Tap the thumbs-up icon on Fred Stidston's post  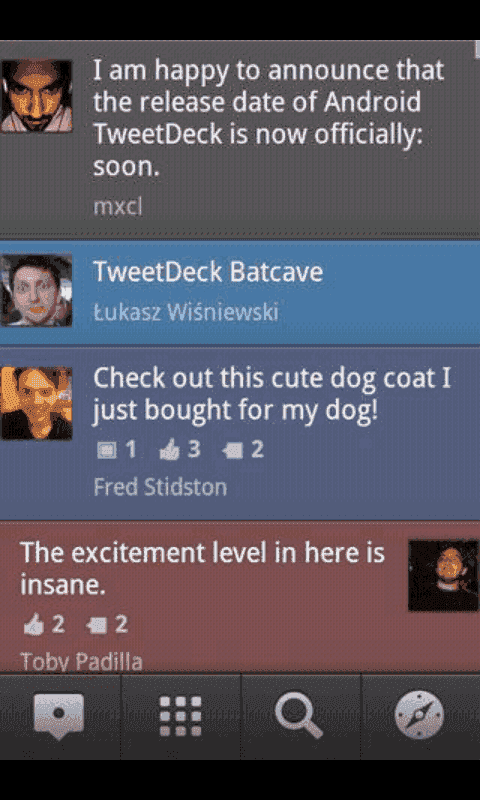click(x=169, y=451)
